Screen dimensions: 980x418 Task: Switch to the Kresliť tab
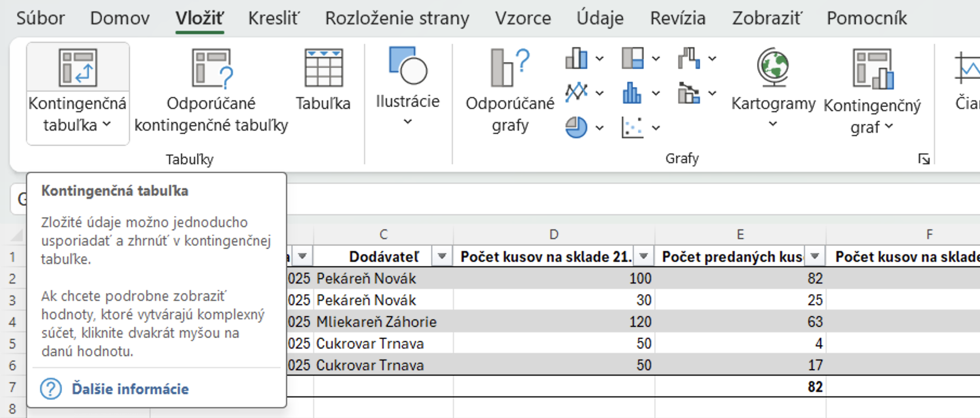coord(274,18)
